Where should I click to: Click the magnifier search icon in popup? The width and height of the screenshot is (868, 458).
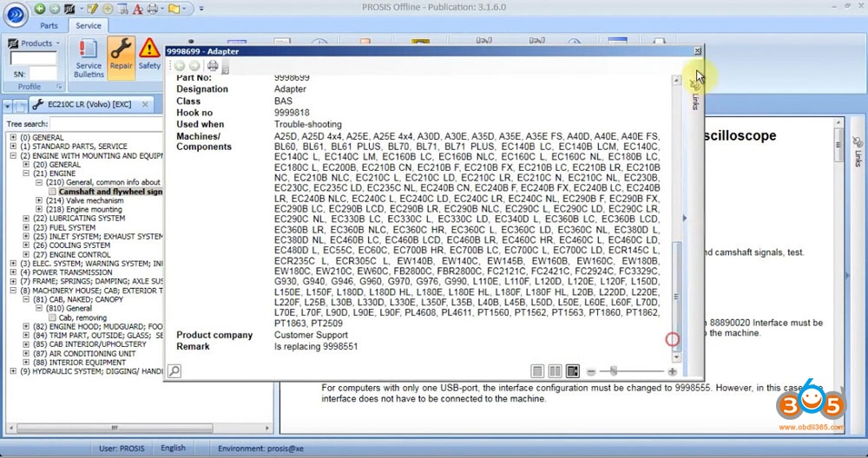point(174,371)
